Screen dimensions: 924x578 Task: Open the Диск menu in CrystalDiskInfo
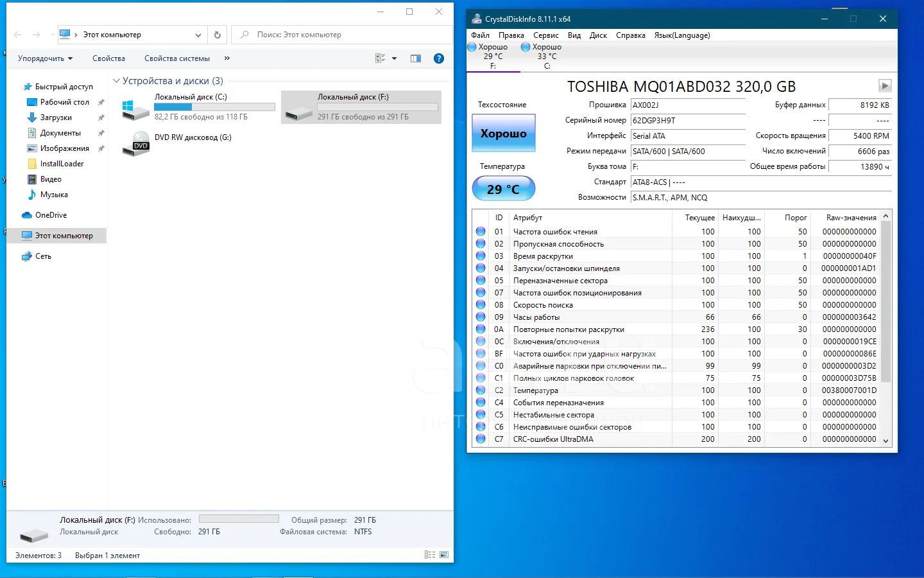point(598,35)
